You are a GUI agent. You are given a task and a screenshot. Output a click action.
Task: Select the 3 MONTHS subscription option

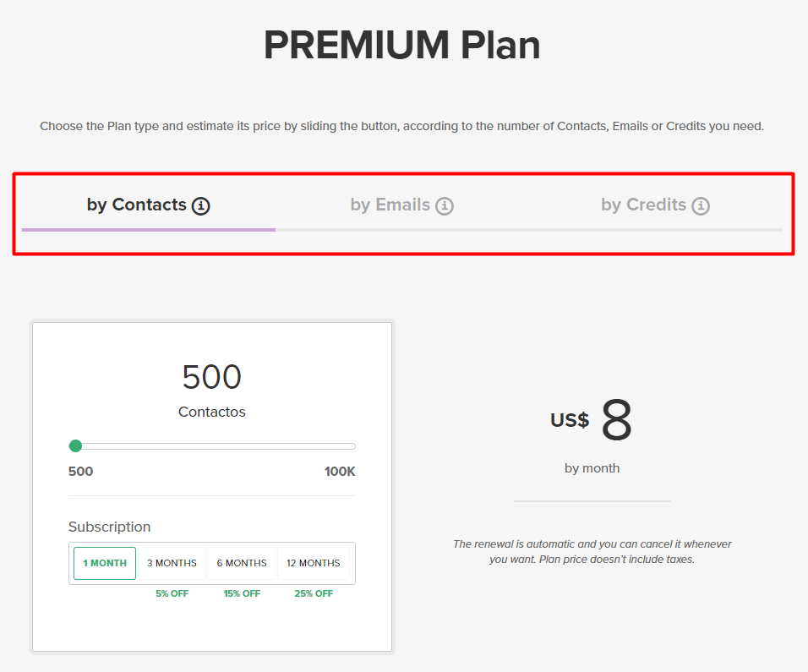[x=172, y=563]
